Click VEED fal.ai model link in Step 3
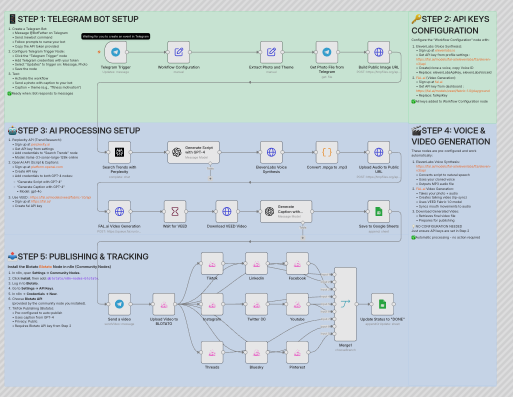 point(60,197)
